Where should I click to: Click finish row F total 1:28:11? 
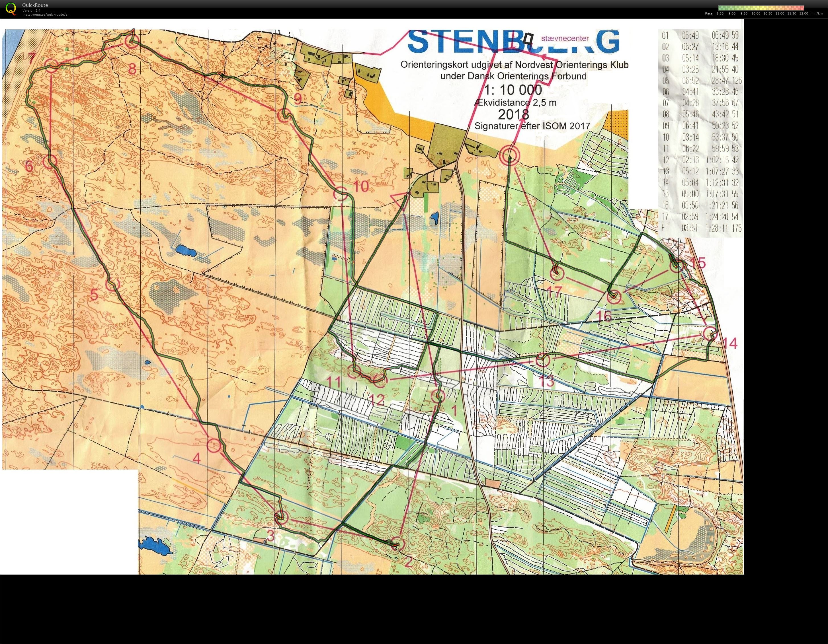point(717,229)
